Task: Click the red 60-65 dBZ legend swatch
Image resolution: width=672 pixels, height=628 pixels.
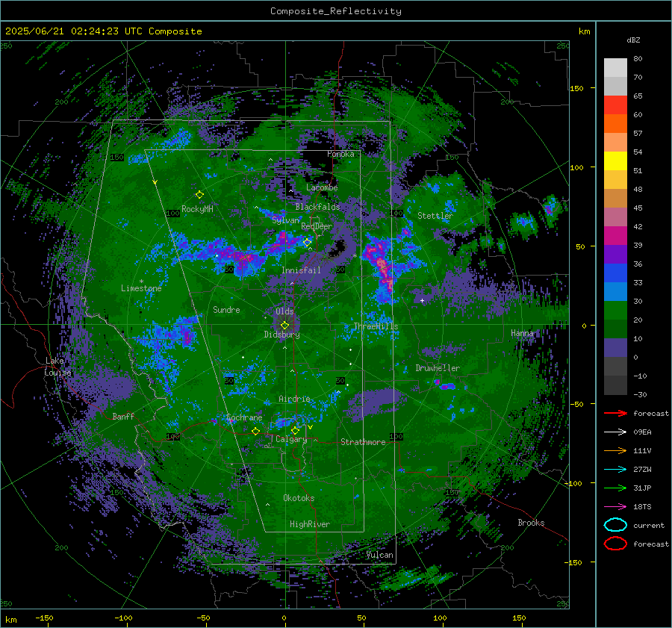Action: (x=615, y=105)
